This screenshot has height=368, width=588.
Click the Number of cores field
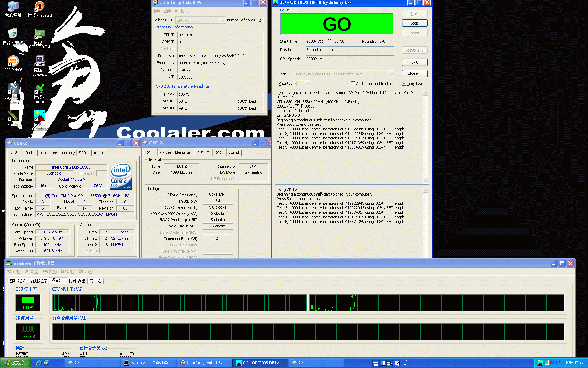(260, 20)
